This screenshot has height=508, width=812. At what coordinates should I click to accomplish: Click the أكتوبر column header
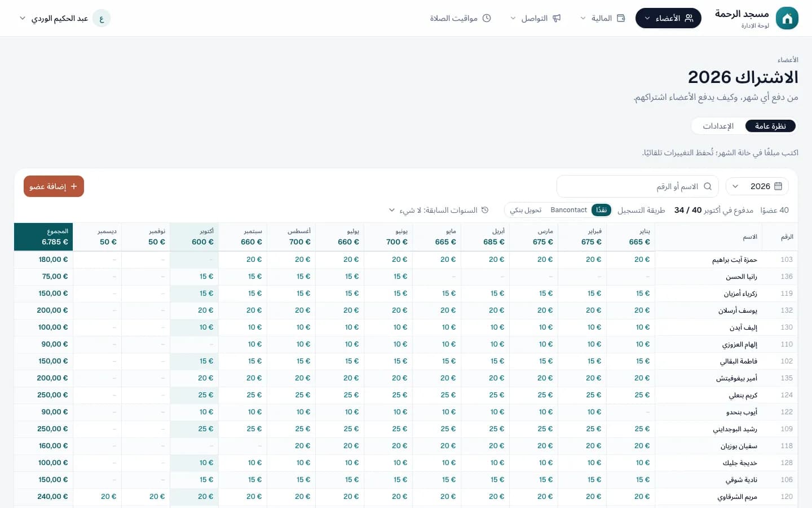194,237
